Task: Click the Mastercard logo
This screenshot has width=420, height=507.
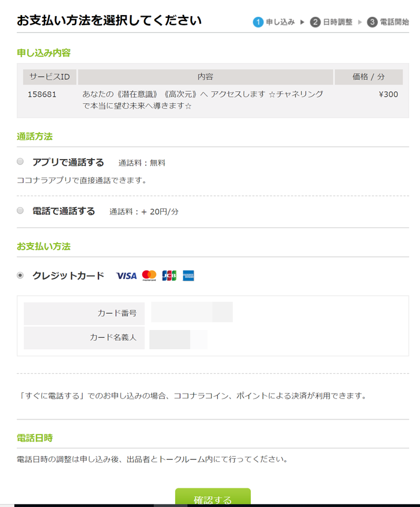Action: coord(149,275)
